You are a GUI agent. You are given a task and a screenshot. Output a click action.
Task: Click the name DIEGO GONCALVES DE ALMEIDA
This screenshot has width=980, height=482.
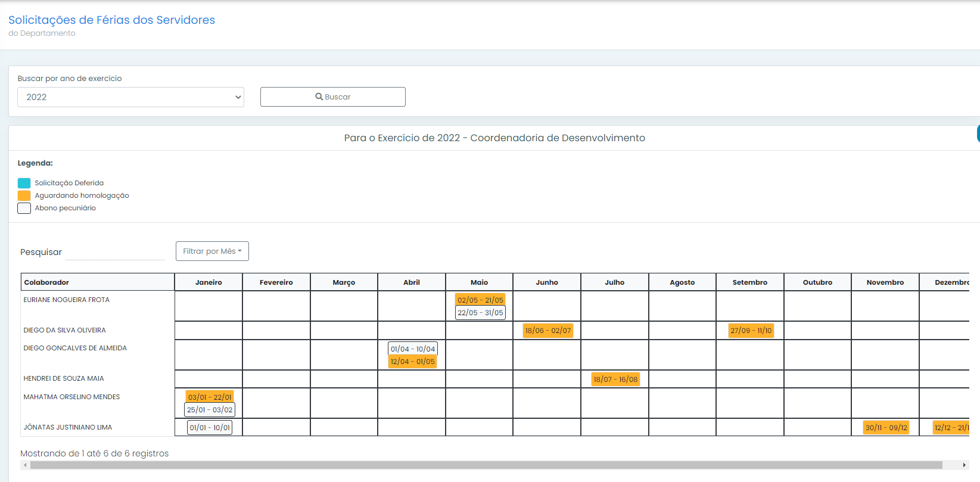point(75,348)
